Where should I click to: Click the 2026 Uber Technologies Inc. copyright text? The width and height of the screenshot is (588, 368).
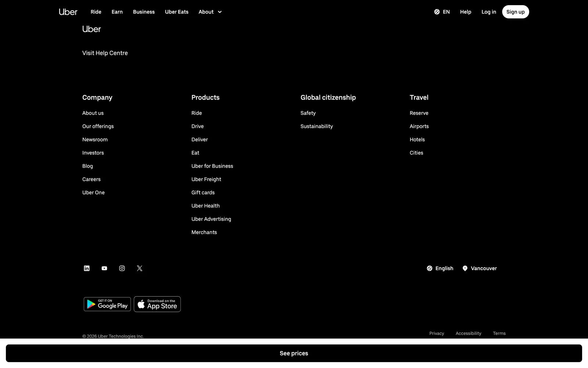coord(113,336)
